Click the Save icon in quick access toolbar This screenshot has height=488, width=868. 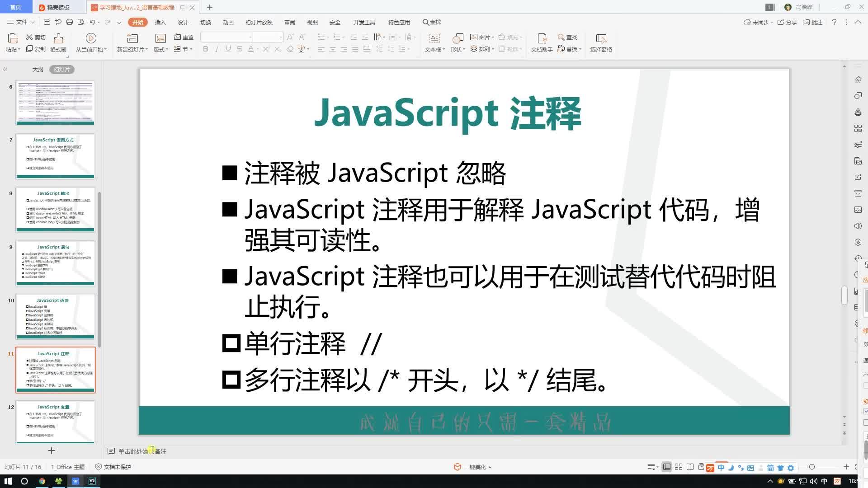[47, 22]
